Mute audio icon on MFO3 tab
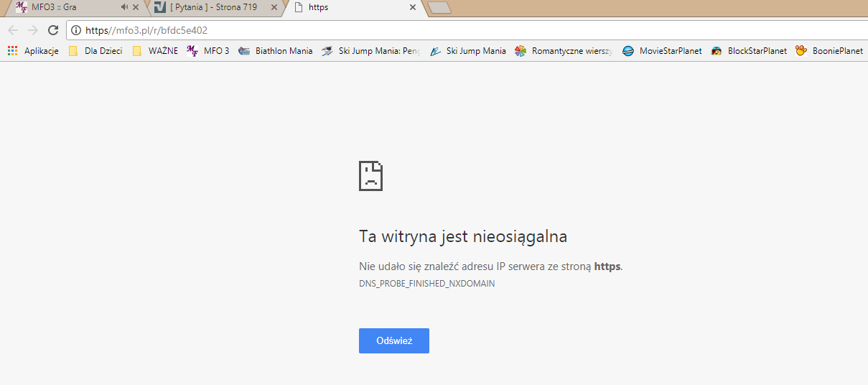The image size is (868, 385). coord(125,7)
